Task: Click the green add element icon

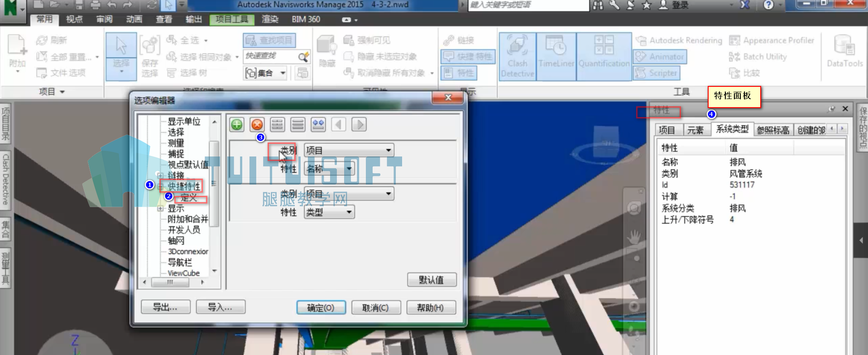Action: 237,124
